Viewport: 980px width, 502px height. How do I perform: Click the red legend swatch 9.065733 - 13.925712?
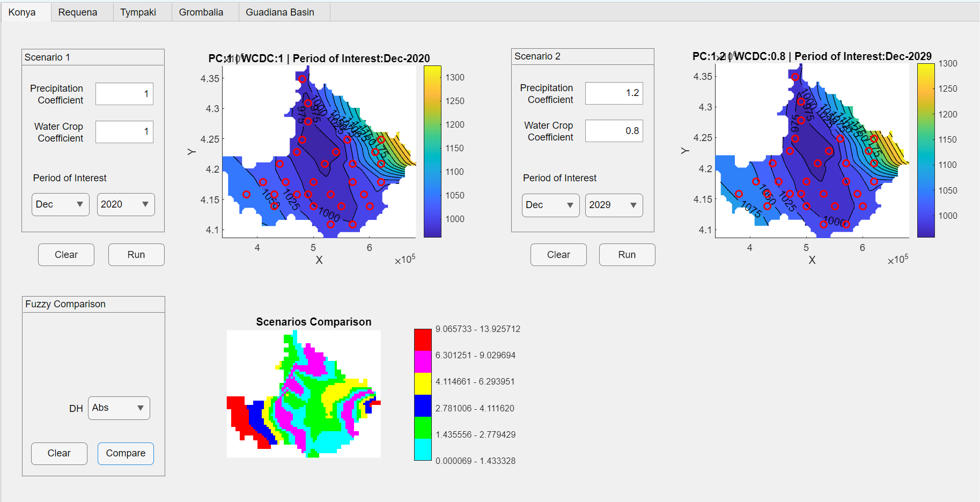[423, 339]
